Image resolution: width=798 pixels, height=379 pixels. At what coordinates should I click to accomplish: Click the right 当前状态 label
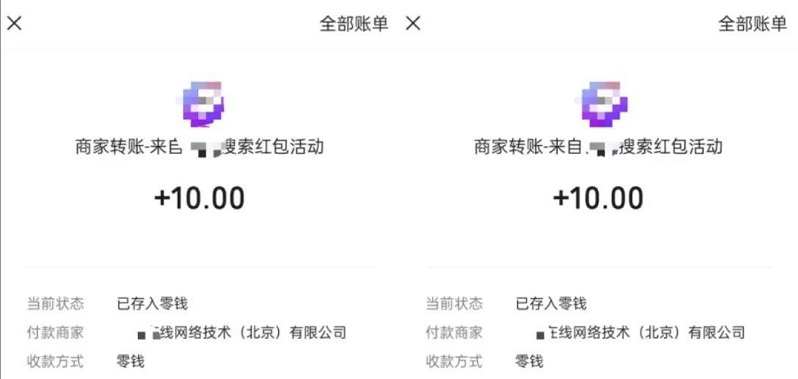454,304
